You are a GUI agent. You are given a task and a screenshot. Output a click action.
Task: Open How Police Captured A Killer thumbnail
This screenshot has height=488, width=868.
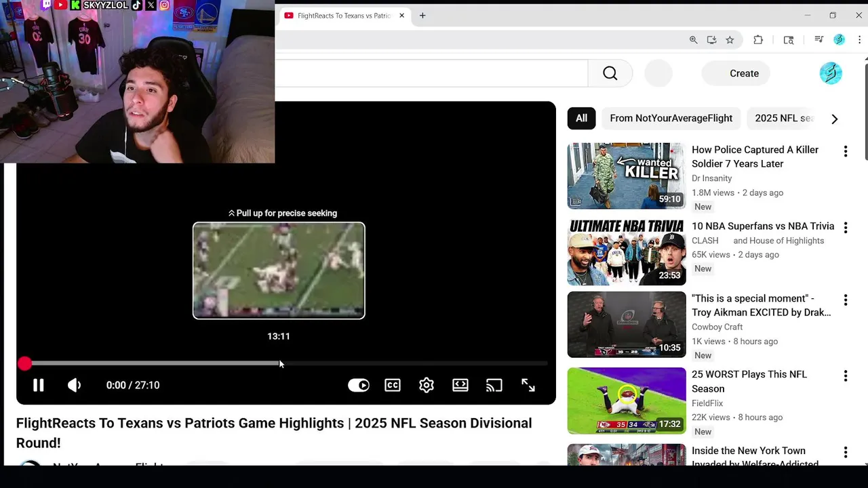pos(627,176)
